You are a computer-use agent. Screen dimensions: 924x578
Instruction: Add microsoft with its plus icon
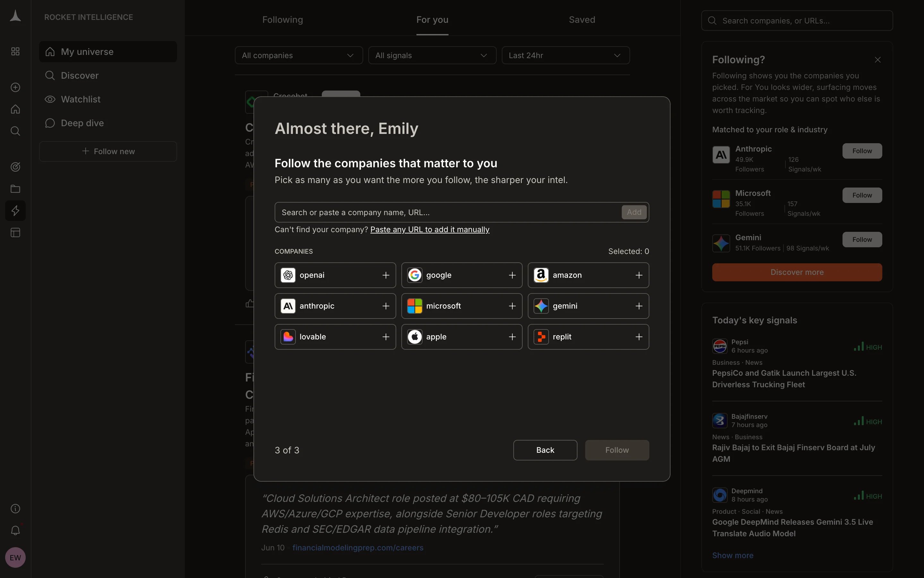click(512, 306)
